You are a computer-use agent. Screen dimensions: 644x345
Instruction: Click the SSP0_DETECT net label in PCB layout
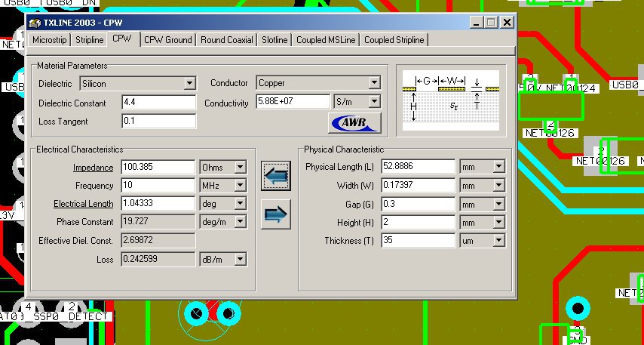tap(71, 316)
